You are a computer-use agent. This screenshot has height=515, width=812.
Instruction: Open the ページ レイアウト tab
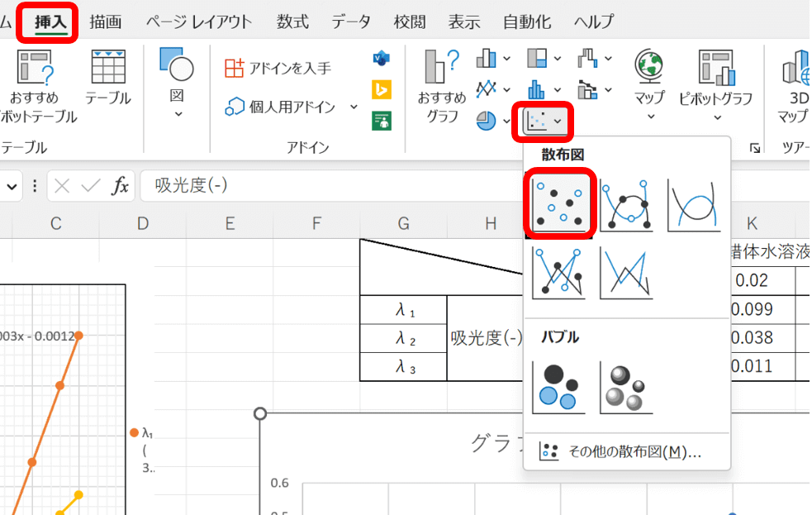click(199, 22)
